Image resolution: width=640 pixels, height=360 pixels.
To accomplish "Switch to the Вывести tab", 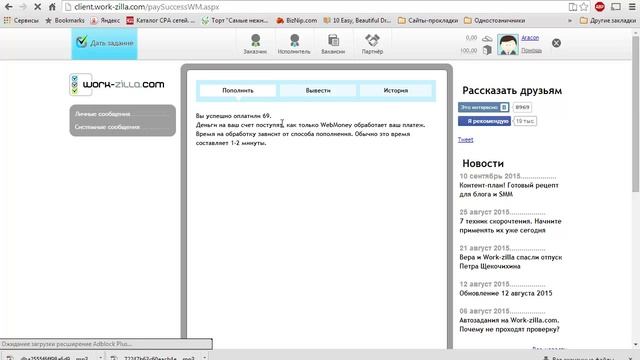I will point(318,90).
